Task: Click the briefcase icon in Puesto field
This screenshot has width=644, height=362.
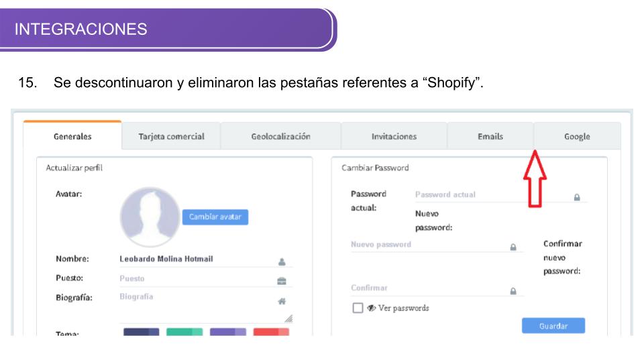Action: click(x=282, y=281)
